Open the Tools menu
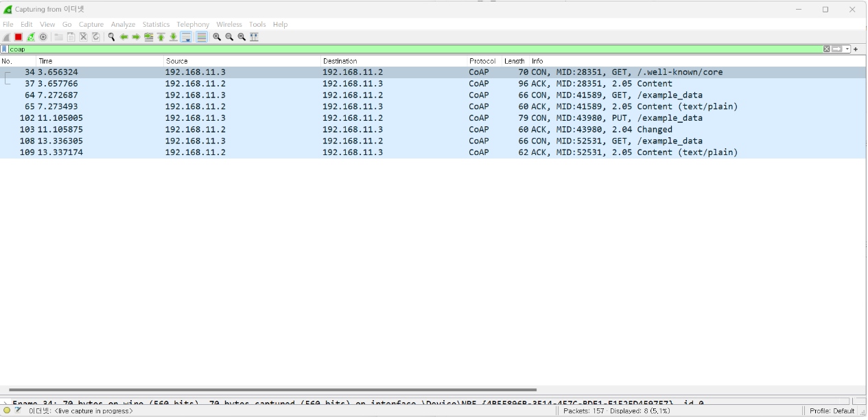 point(257,25)
